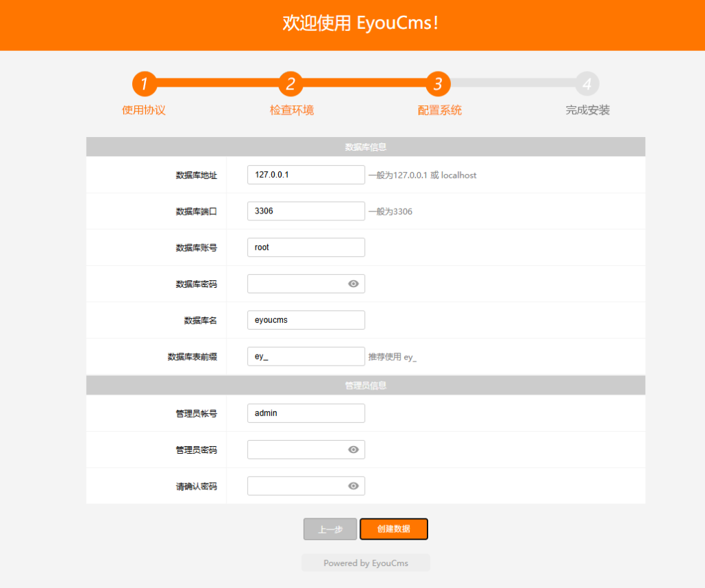This screenshot has width=705, height=588.
Task: Focus the 数据库表前缀 field with ey_
Action: click(x=306, y=357)
